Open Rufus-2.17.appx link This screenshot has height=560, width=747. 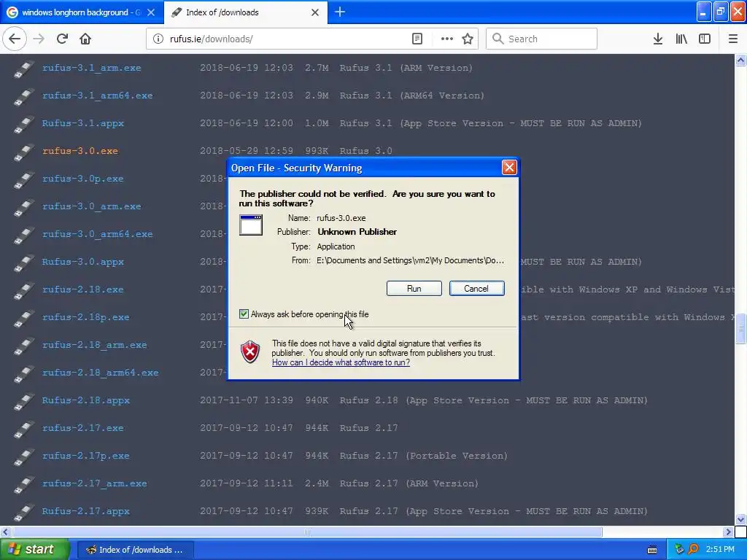pyautogui.click(x=86, y=511)
